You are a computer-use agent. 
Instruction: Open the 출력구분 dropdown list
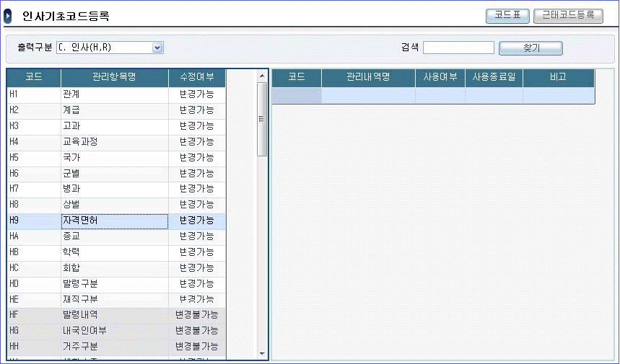click(157, 48)
